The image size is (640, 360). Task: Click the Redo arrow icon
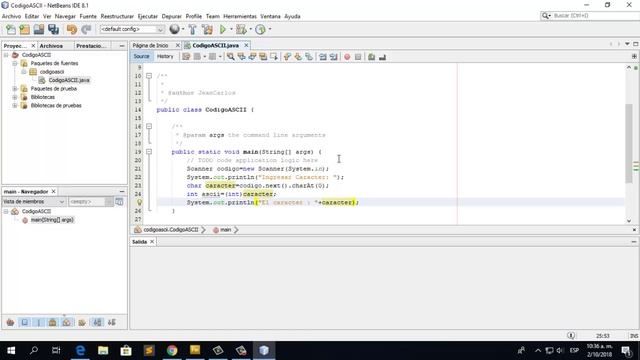pos(86,29)
